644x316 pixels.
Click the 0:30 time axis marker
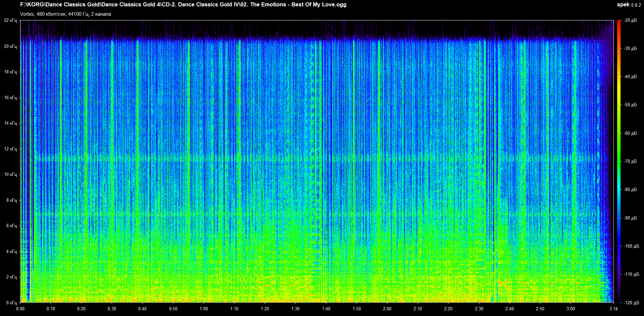(112, 309)
